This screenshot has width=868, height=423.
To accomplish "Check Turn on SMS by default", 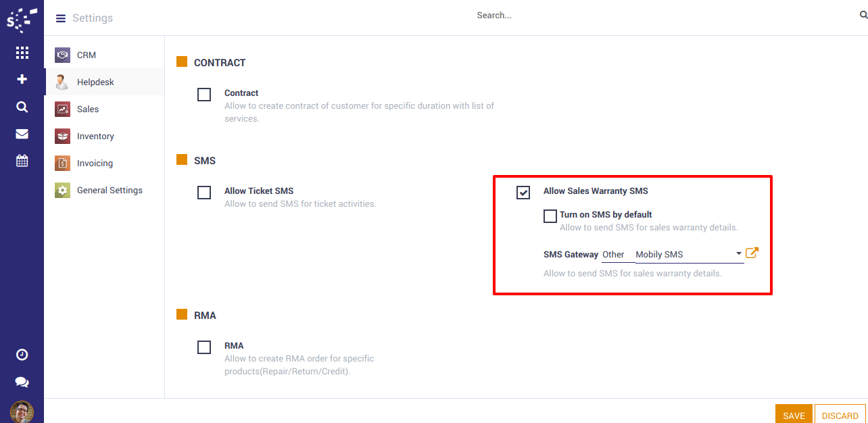I will tap(550, 216).
